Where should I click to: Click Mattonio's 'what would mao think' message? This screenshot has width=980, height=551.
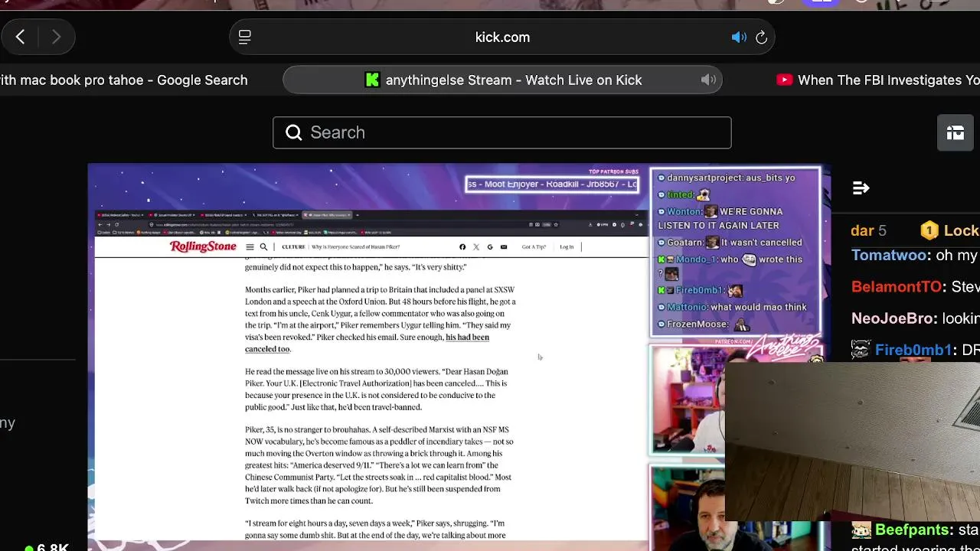732,307
